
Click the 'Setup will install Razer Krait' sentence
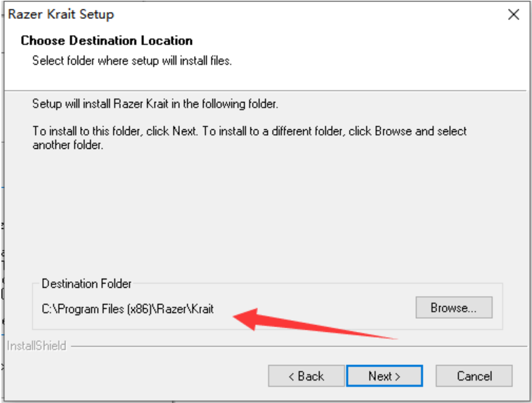pyautogui.click(x=155, y=104)
